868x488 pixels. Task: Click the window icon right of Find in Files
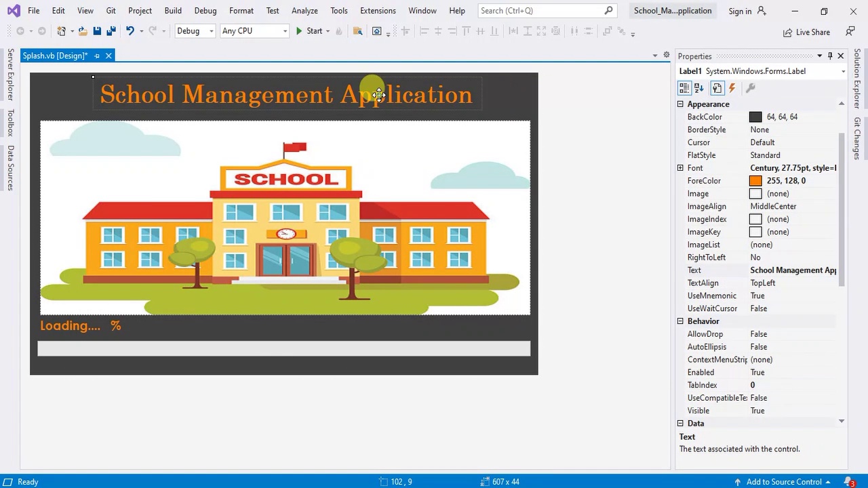pyautogui.click(x=377, y=31)
